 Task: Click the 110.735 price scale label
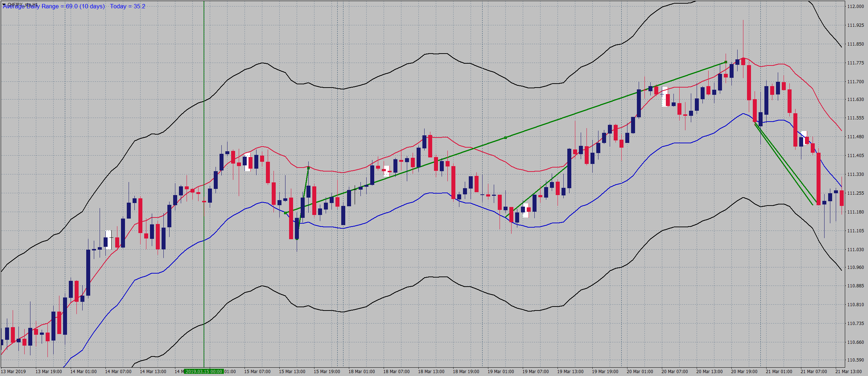(855, 324)
